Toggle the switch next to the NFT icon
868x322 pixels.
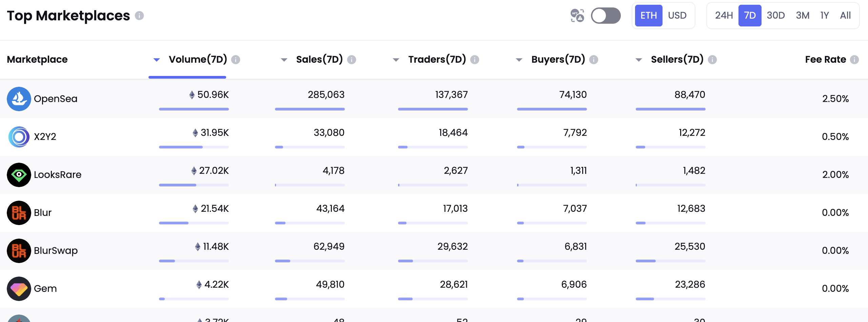606,16
